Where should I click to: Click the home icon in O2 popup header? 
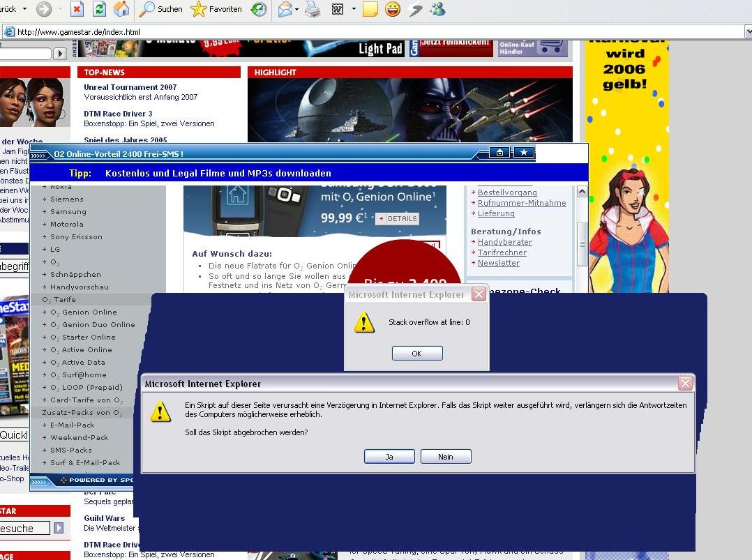click(x=499, y=153)
